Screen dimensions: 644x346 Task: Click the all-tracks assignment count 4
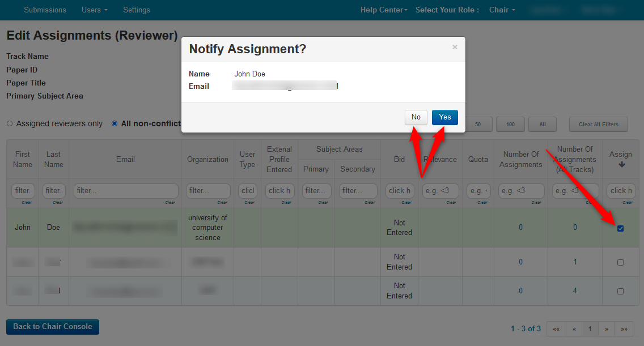(x=575, y=291)
